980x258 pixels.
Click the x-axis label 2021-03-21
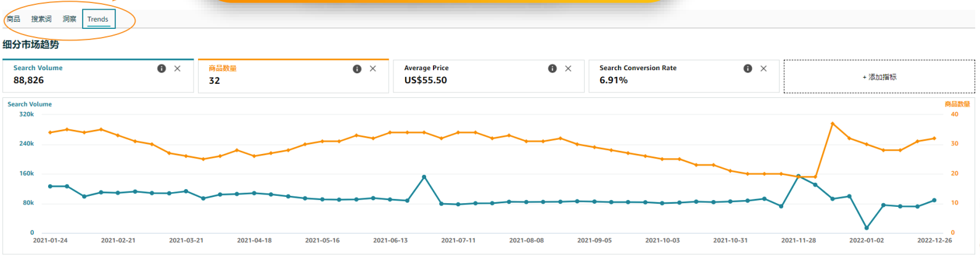(x=186, y=240)
